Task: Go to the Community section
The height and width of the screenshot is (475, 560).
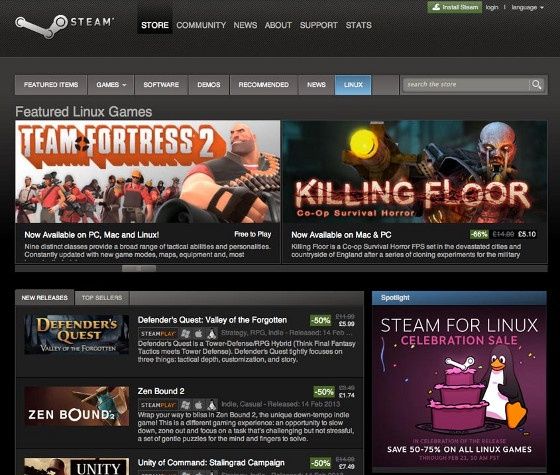Action: pos(201,25)
